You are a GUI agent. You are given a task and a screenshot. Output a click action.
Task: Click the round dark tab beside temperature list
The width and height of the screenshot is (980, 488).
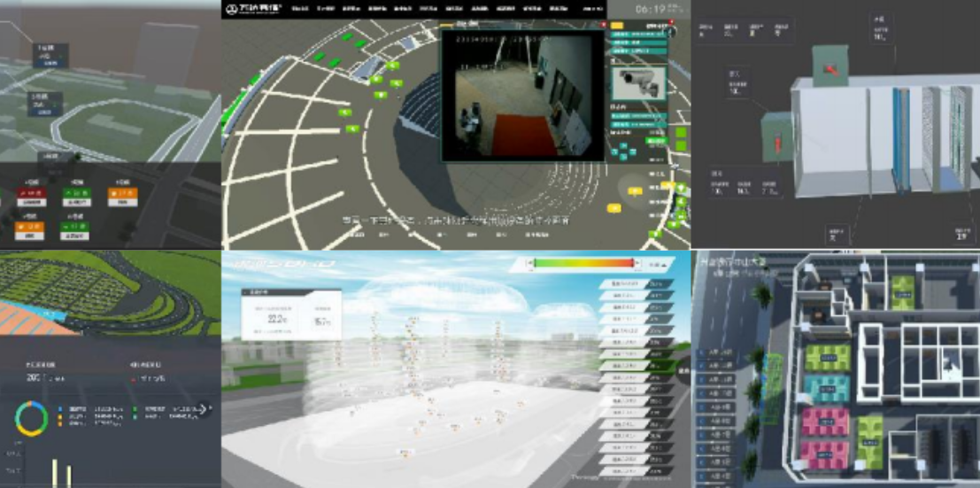coord(683,373)
